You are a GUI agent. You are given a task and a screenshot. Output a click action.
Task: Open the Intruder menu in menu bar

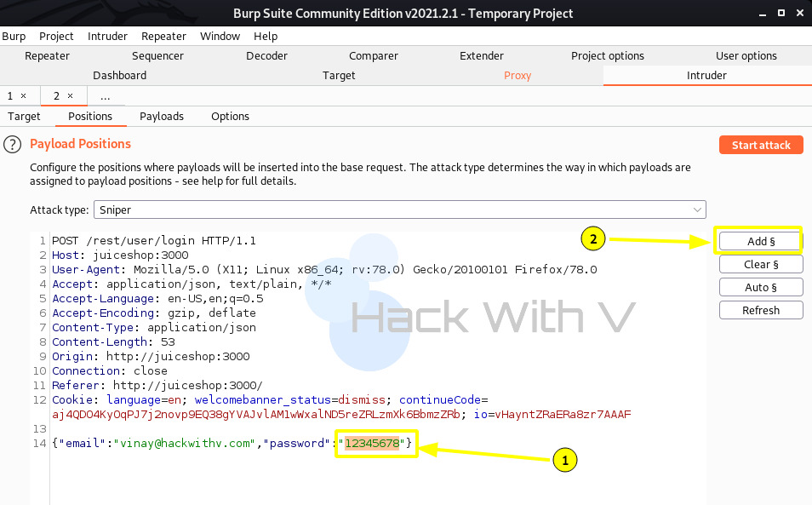pyautogui.click(x=107, y=37)
